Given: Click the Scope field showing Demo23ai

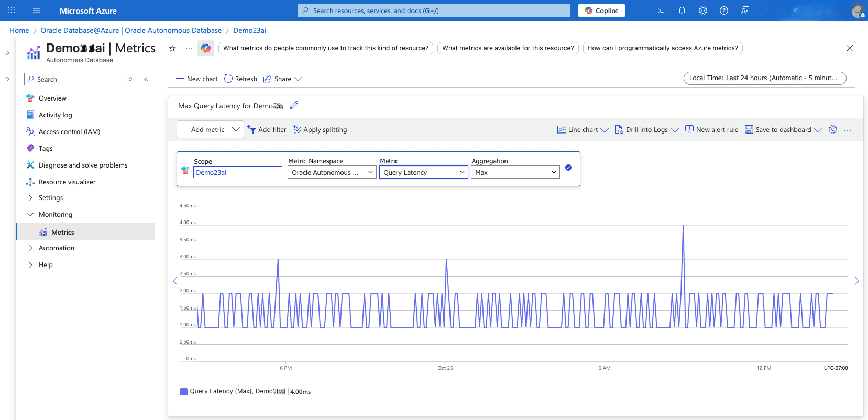Looking at the screenshot, I should click(238, 172).
